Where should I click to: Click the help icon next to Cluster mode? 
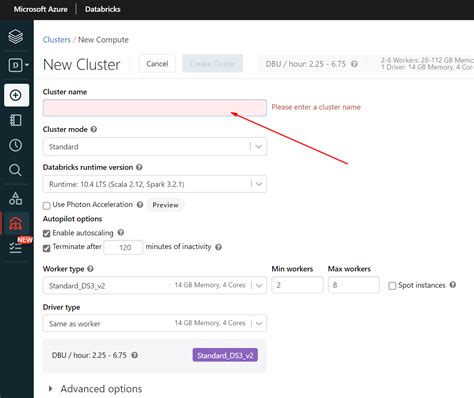pyautogui.click(x=94, y=129)
